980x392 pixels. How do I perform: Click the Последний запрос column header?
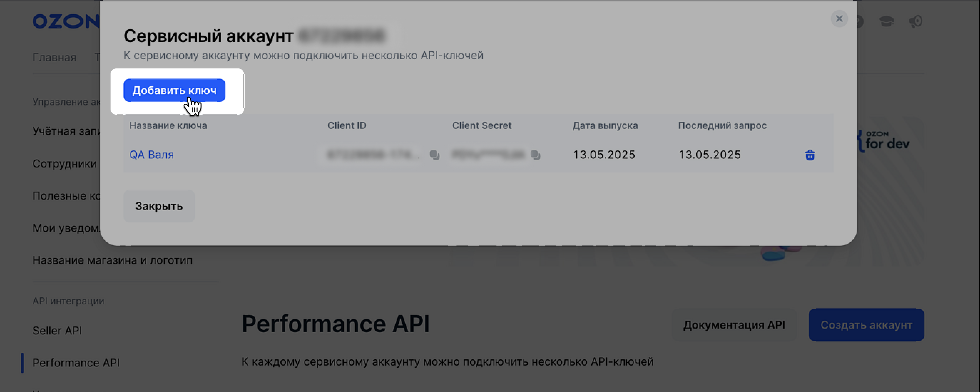[722, 125]
